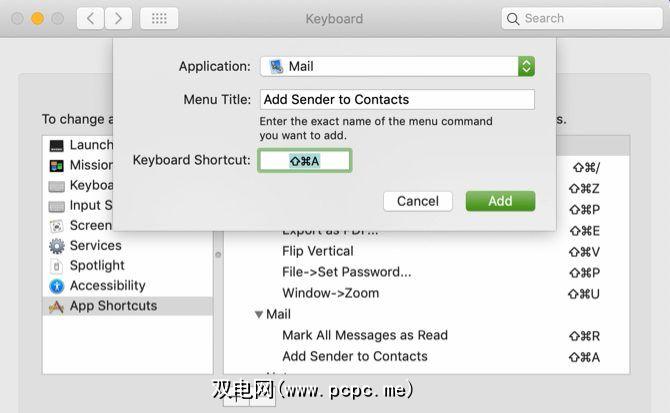Click the ⇧⌘R shortcut for Mark All Messages
The width and height of the screenshot is (670, 413).
coord(584,336)
